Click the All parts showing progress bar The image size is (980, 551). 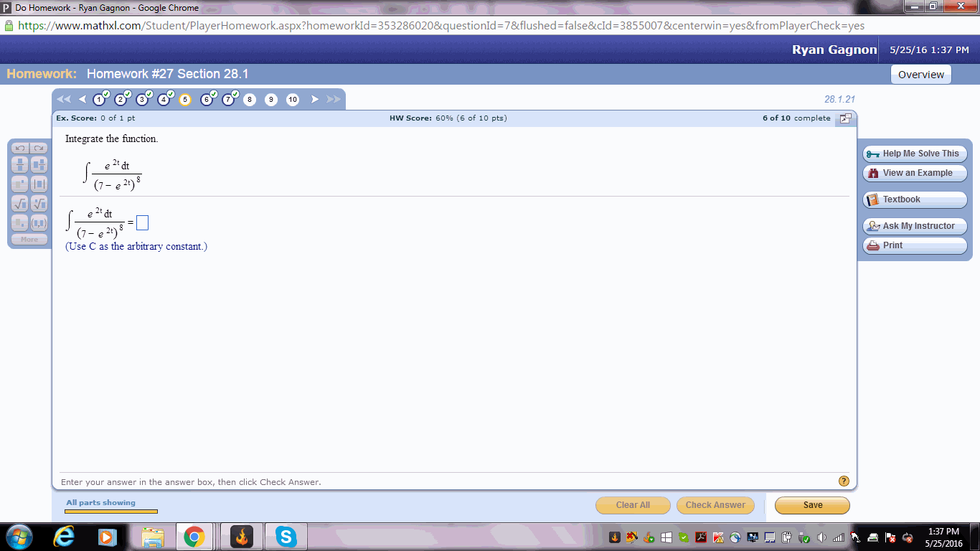click(110, 511)
